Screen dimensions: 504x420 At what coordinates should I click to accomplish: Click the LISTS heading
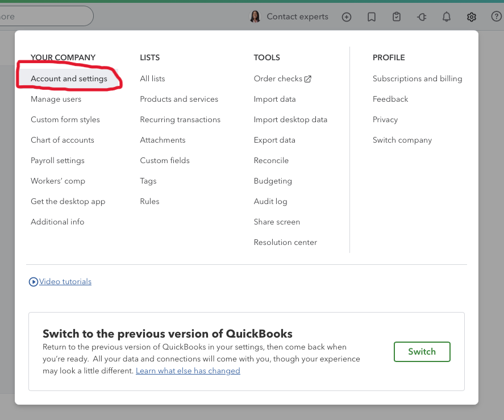(x=150, y=57)
